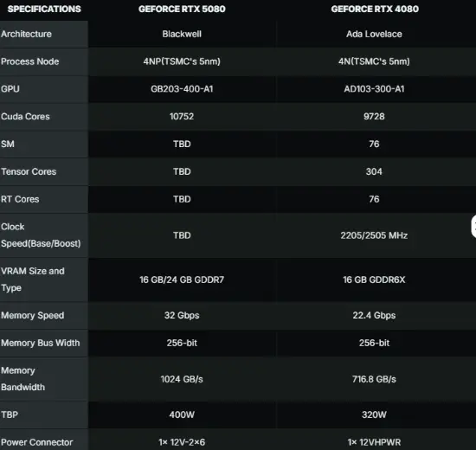
Task: Click the 2205/2505 MHz clock speed cell
Action: click(374, 235)
